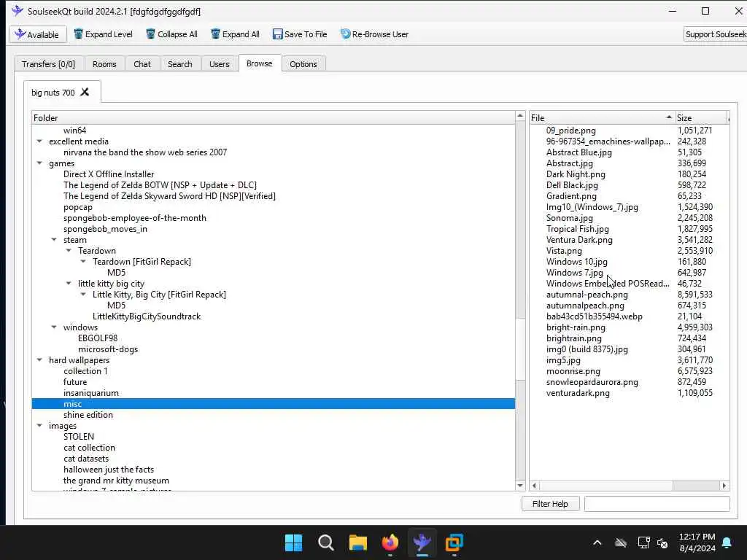Select file 'snowleopardaurora.png'
747x560 pixels.
592,382
